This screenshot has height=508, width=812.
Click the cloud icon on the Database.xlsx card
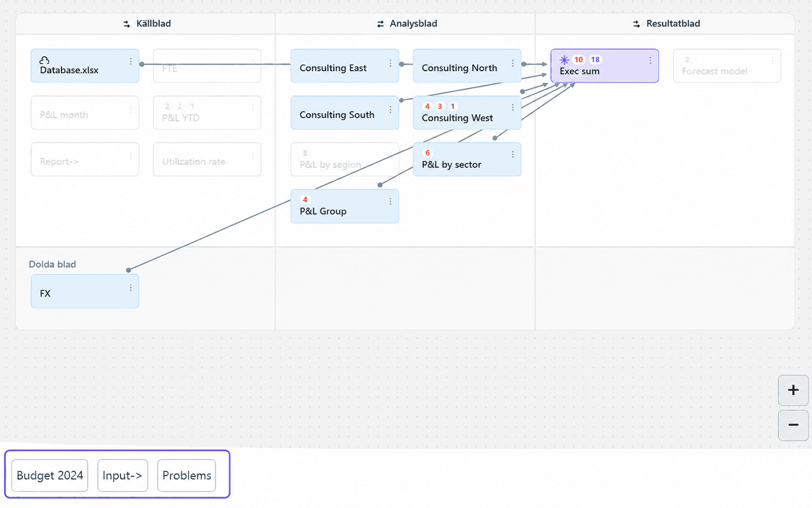[45, 60]
